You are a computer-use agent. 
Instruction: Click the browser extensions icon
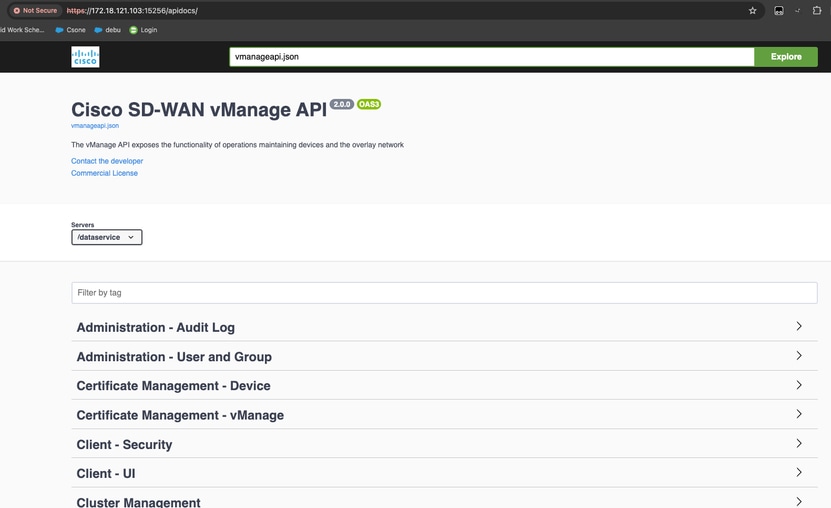tap(817, 11)
